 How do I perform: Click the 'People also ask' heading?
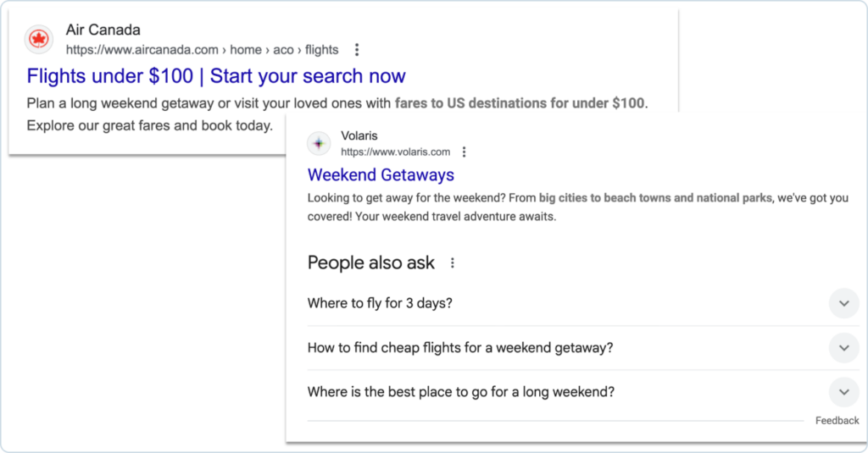tap(370, 263)
